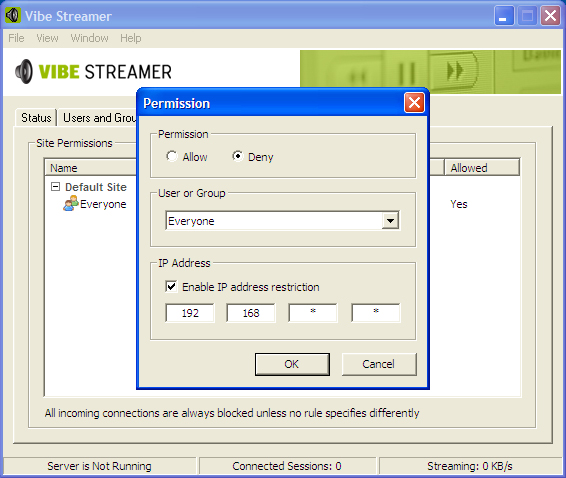566x478 pixels.
Task: Confirm the permission with OK
Action: [x=292, y=364]
